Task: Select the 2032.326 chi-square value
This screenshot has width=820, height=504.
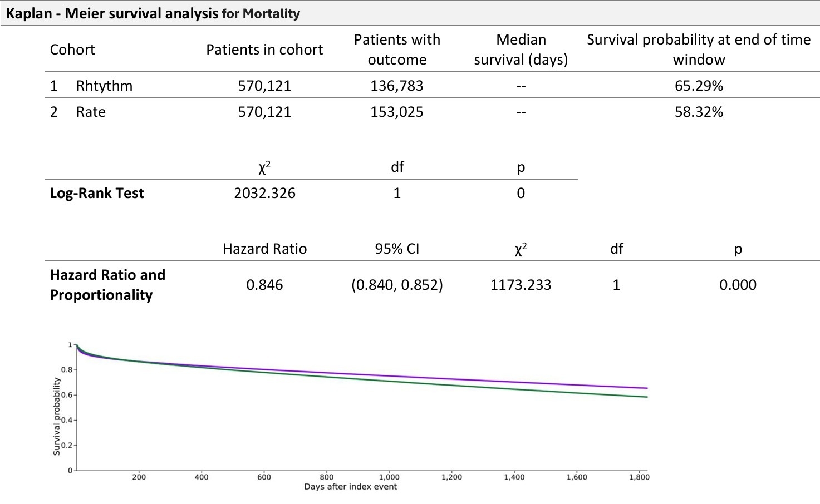Action: pos(264,193)
